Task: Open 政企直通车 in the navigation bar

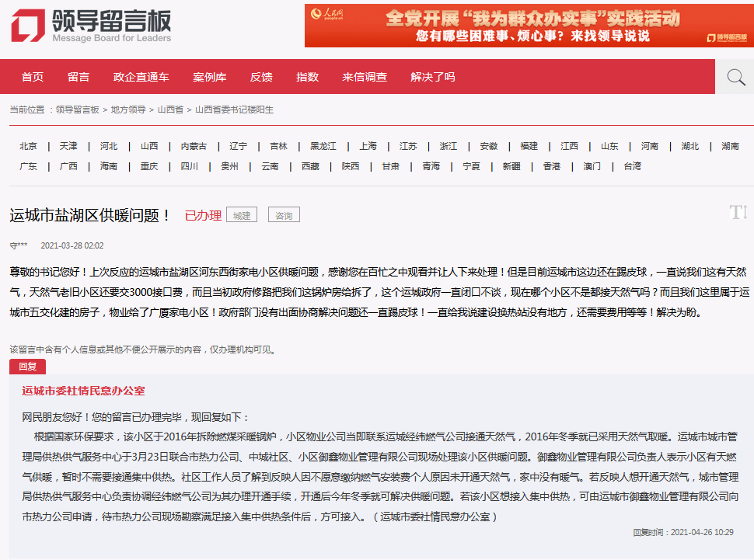Action: 141,77
